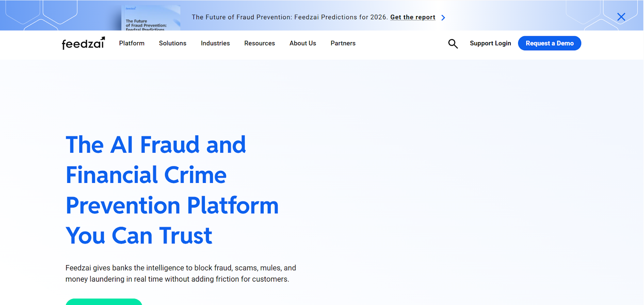644x305 pixels.
Task: Open the Resources menu
Action: [260, 43]
